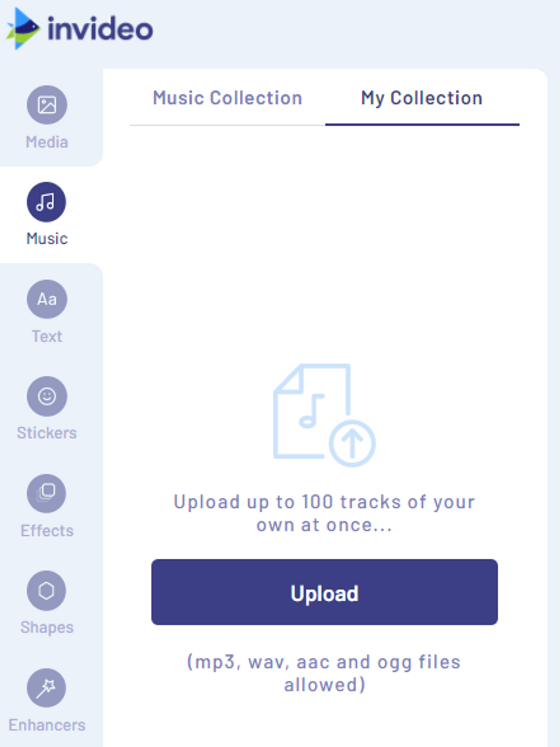Screen dimensions: 560x747
Task: Click the Effects label text
Action: pyautogui.click(x=47, y=530)
